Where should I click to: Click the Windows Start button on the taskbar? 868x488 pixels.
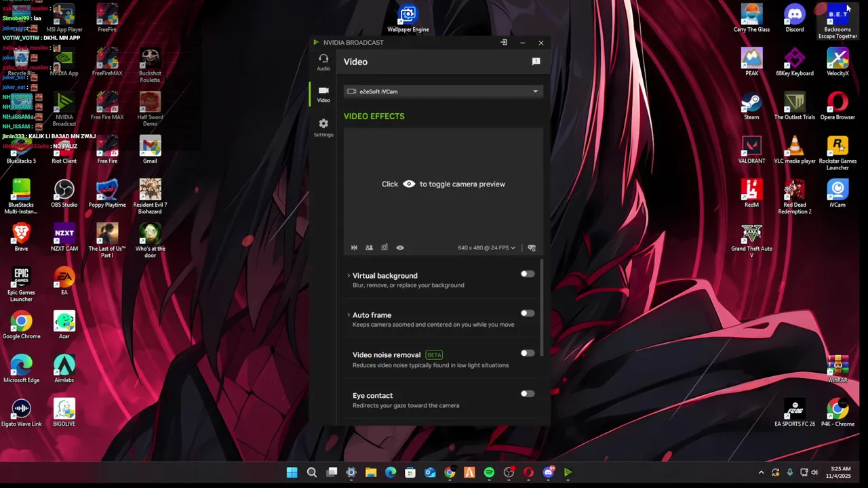coord(292,472)
